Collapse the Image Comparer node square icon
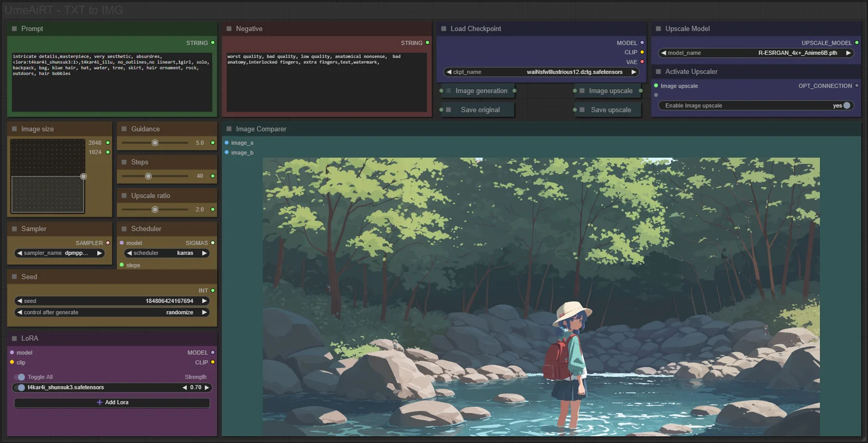Image resolution: width=868 pixels, height=443 pixels. click(229, 129)
